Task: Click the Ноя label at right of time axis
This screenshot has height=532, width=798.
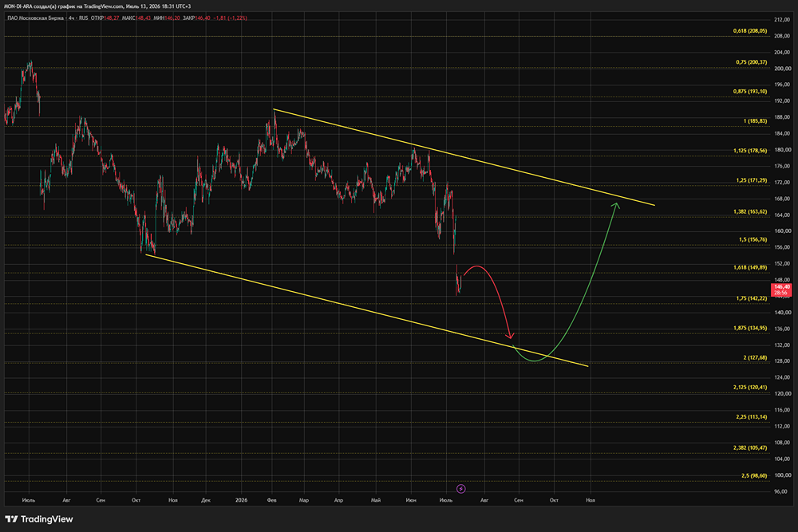Action: 591,500
